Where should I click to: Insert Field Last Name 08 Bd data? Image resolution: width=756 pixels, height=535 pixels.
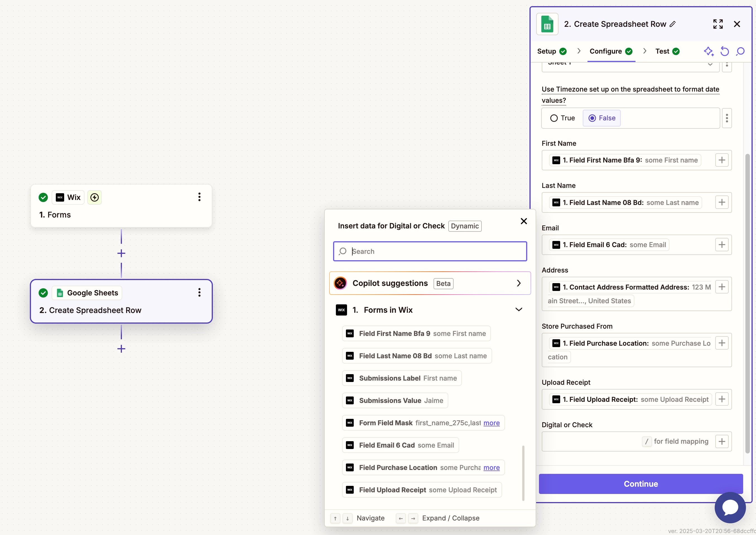point(416,356)
